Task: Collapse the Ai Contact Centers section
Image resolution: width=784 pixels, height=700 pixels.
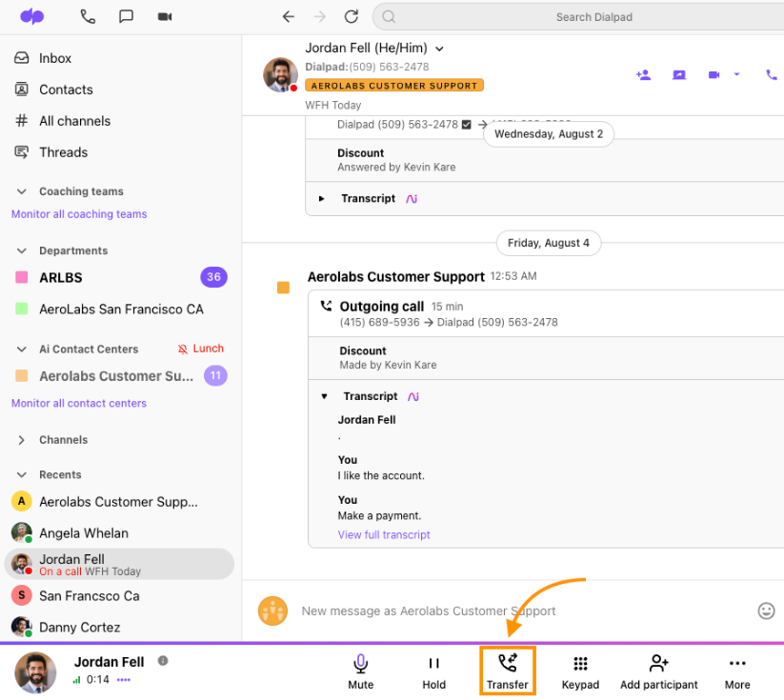Action: point(22,349)
